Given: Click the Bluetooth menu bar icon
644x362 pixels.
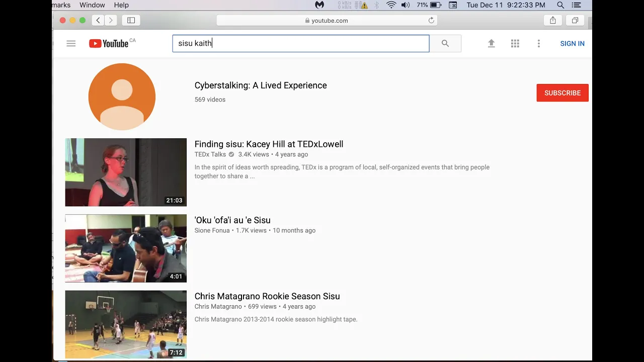Looking at the screenshot, I should pyautogui.click(x=377, y=5).
